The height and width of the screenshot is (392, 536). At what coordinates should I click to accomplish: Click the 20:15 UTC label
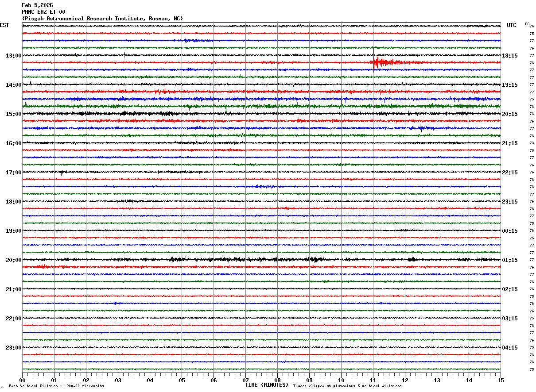tap(510, 114)
